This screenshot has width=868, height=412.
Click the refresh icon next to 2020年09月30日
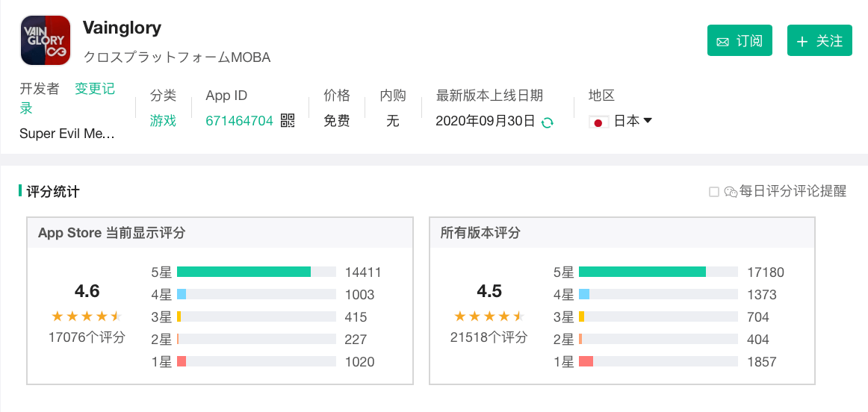point(547,122)
